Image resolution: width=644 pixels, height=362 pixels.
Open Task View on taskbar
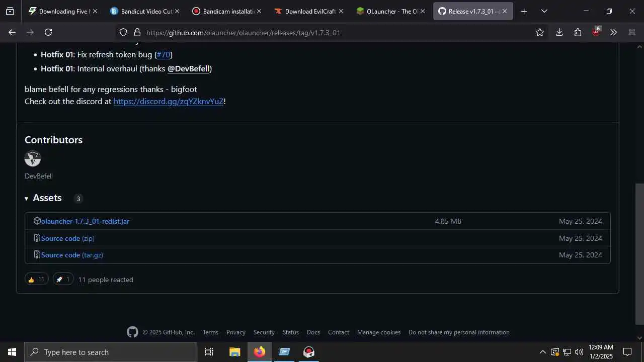(x=209, y=352)
